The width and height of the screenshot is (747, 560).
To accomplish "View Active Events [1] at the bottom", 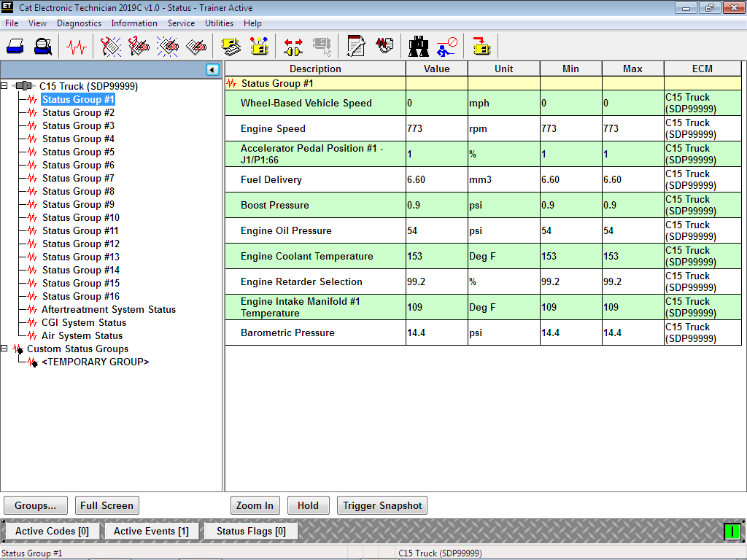I will 151,530.
